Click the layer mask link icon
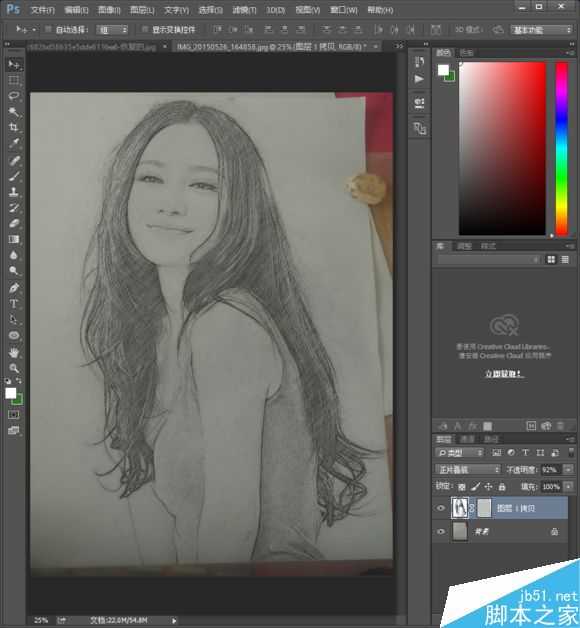Image resolution: width=580 pixels, height=628 pixels. click(472, 508)
